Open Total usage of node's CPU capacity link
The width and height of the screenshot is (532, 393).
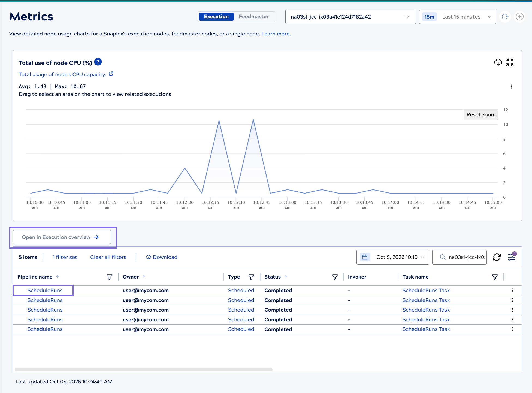[62, 75]
